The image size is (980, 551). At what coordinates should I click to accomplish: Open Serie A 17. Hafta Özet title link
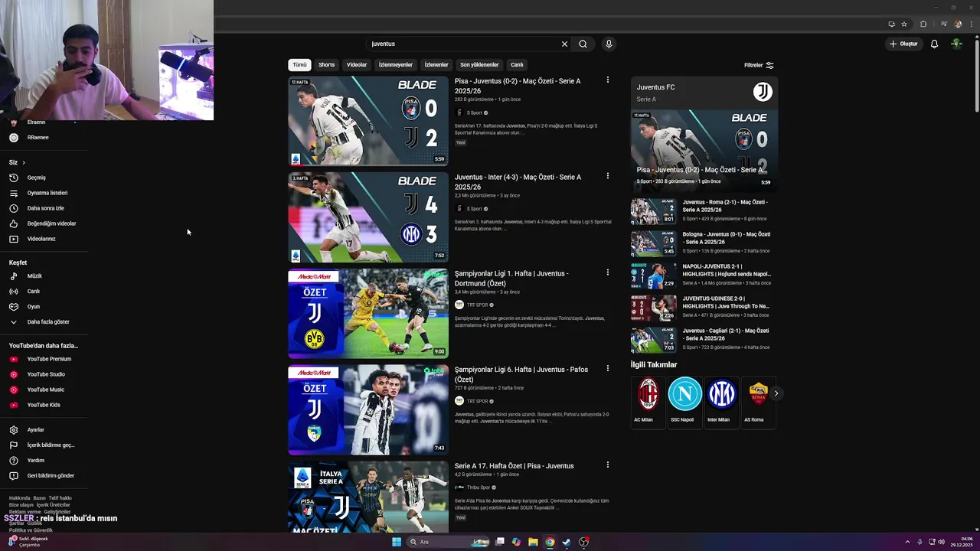[514, 466]
